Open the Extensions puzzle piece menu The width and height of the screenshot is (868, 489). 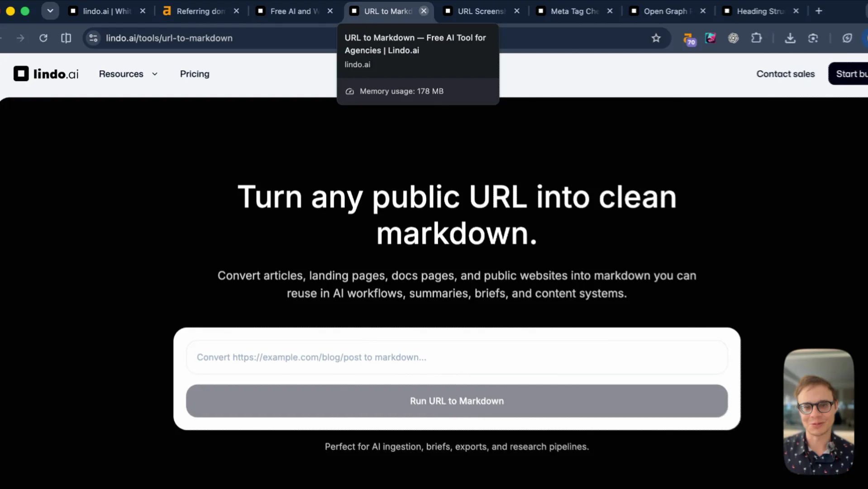757,38
